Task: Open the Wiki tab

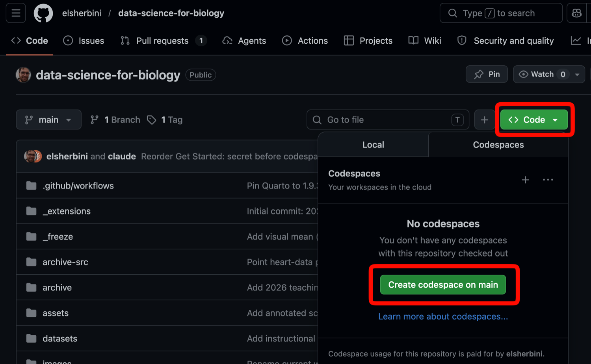Action: (425, 41)
